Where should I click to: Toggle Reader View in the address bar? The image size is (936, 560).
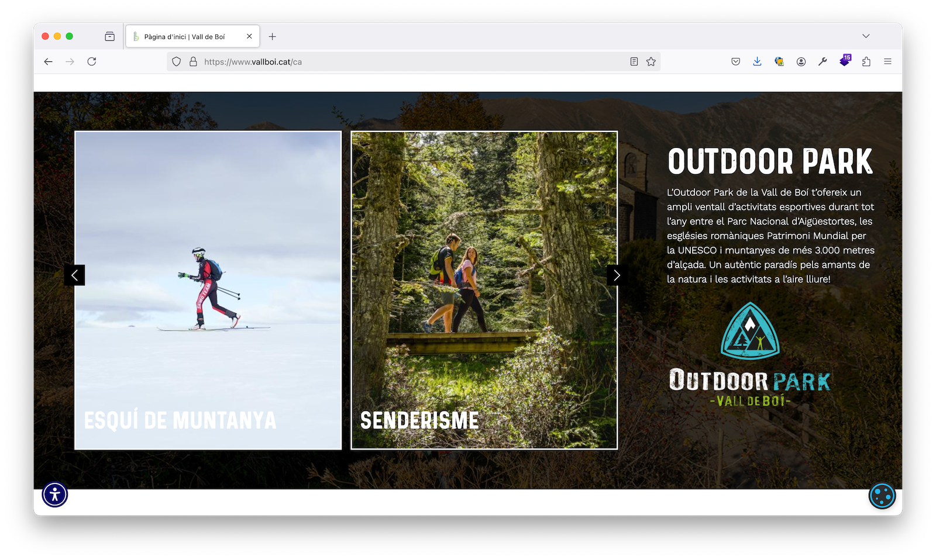[634, 62]
